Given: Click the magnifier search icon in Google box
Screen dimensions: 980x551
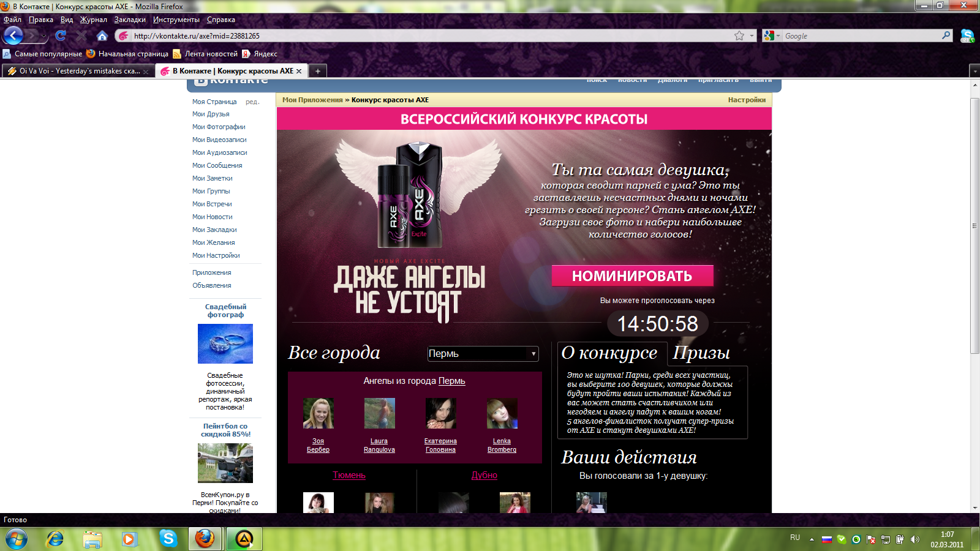Looking at the screenshot, I should [946, 36].
